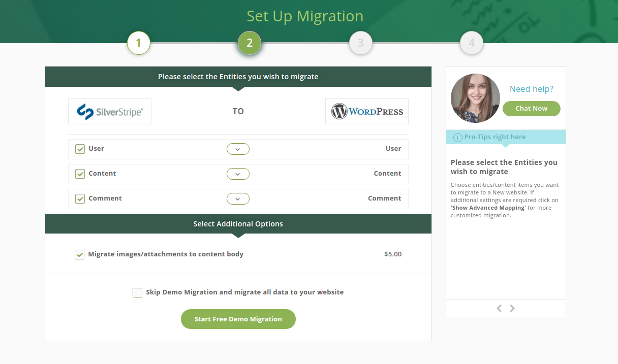Click the 'TO' label between logos
Image resolution: width=618 pixels, height=364 pixels.
point(238,111)
